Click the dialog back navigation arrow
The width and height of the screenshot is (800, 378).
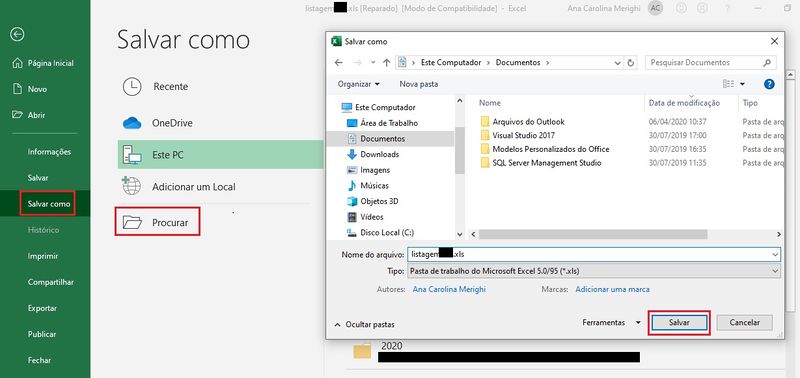coord(339,63)
